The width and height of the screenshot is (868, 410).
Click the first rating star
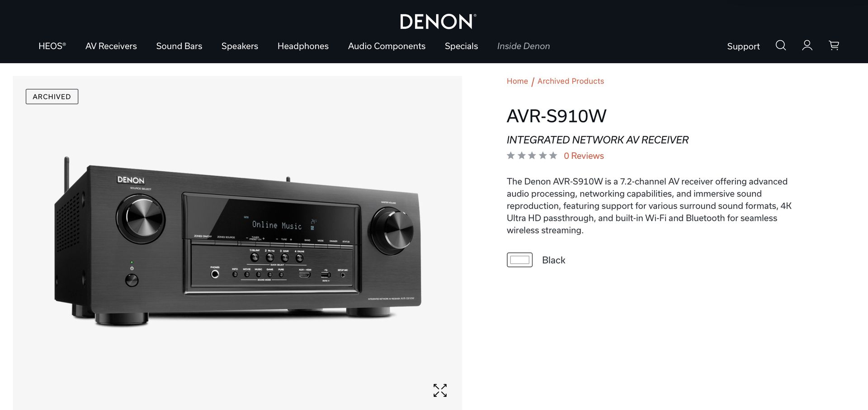click(x=511, y=156)
